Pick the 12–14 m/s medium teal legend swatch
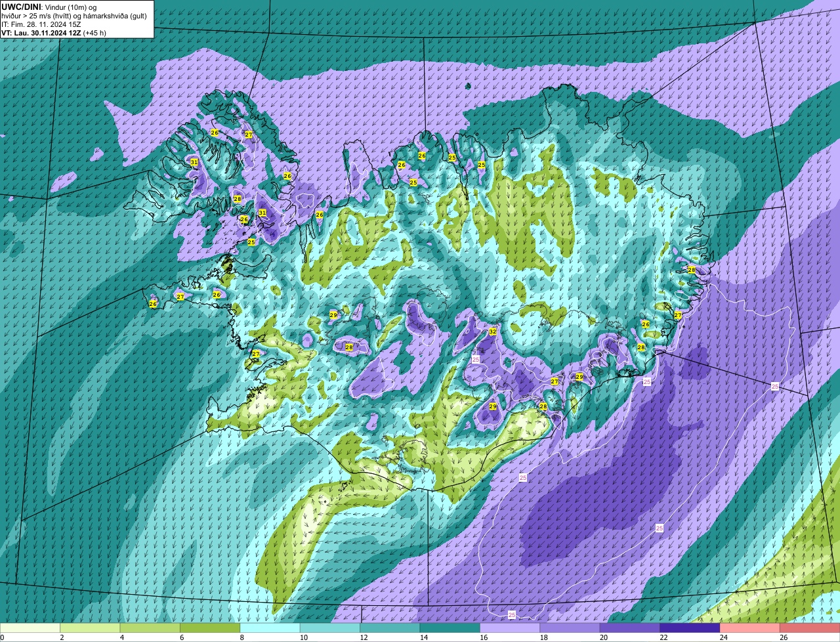The image size is (840, 642). [390, 628]
